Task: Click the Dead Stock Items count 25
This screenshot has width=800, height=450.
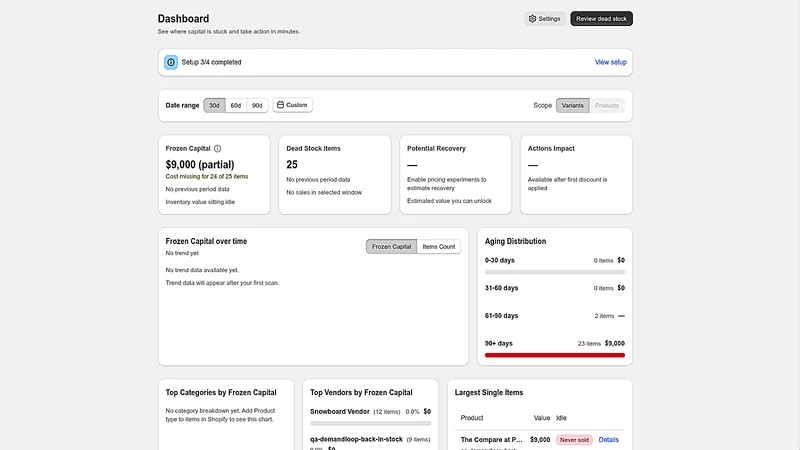Action: [292, 164]
